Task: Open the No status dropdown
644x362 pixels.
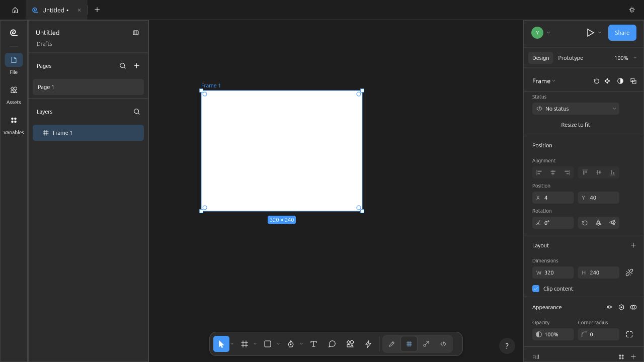Action: [576, 109]
